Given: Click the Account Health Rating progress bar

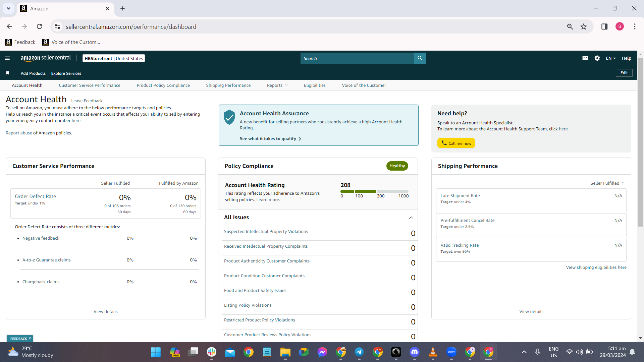Looking at the screenshot, I should [374, 192].
